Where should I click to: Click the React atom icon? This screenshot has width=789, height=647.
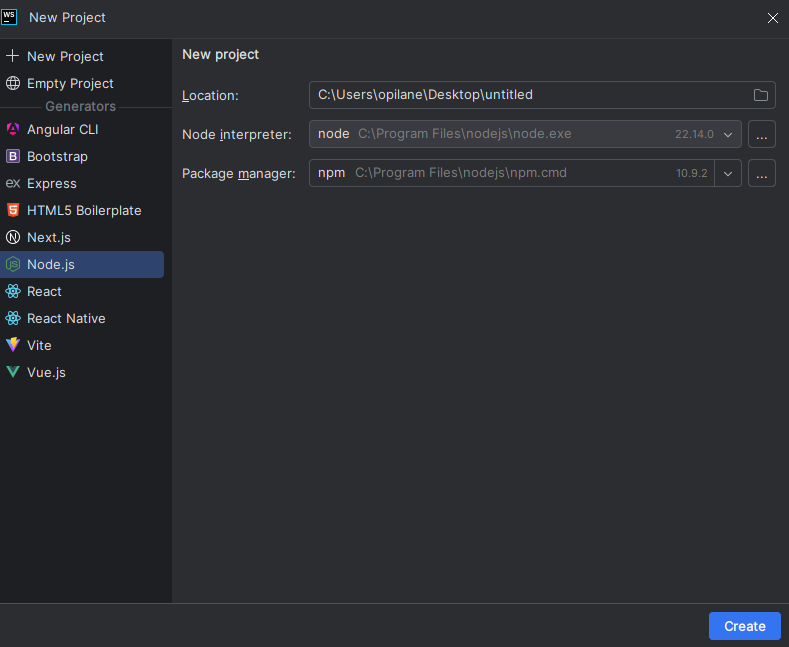pos(13,291)
